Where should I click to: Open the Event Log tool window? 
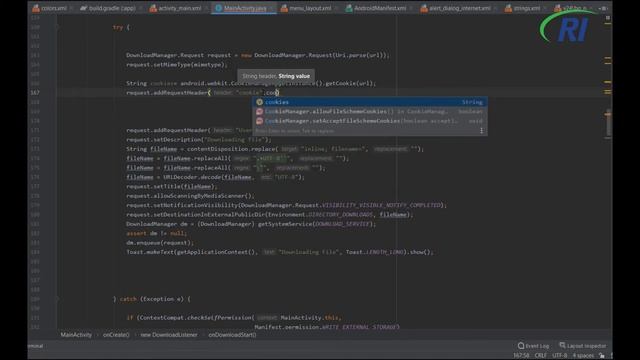pyautogui.click(x=533, y=346)
